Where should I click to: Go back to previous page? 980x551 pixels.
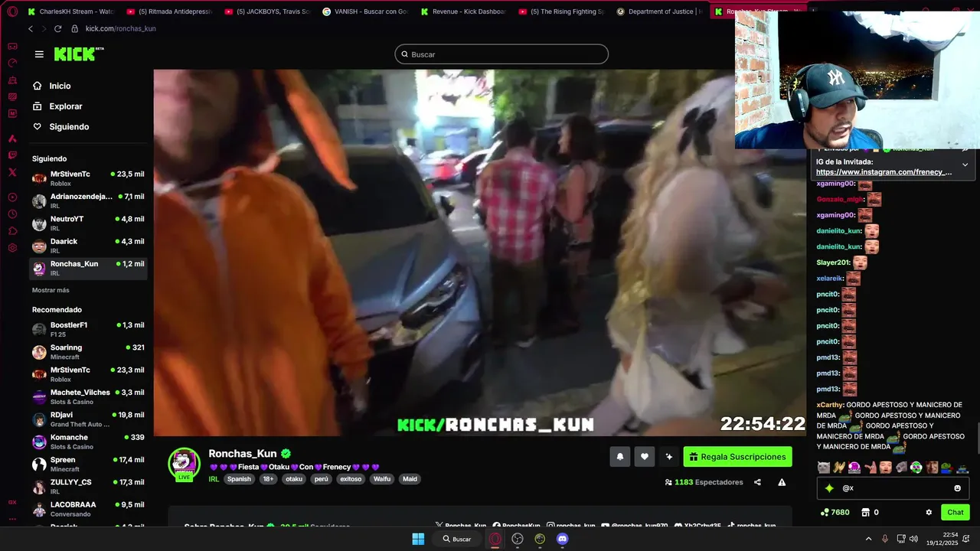(31, 28)
